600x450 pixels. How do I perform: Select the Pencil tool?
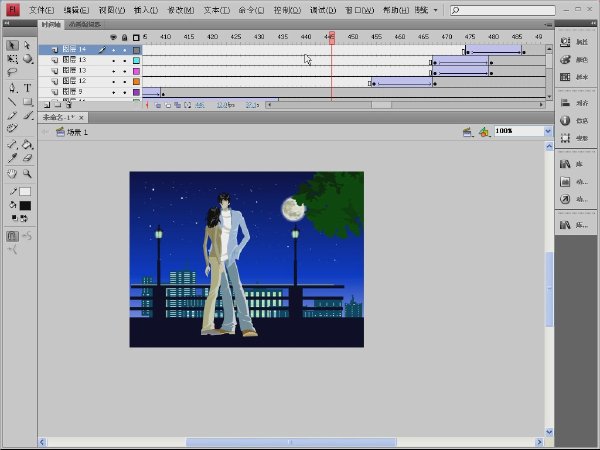pos(12,115)
